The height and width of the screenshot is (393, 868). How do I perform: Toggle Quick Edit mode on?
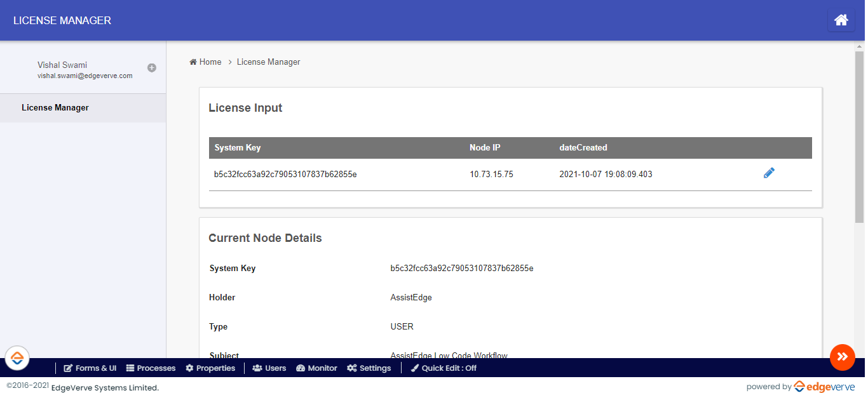click(444, 368)
